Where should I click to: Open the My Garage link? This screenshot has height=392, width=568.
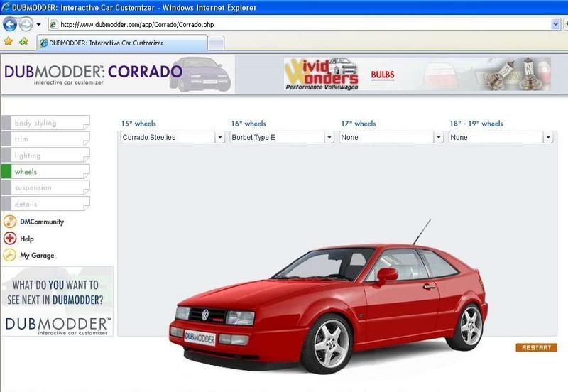click(x=37, y=256)
